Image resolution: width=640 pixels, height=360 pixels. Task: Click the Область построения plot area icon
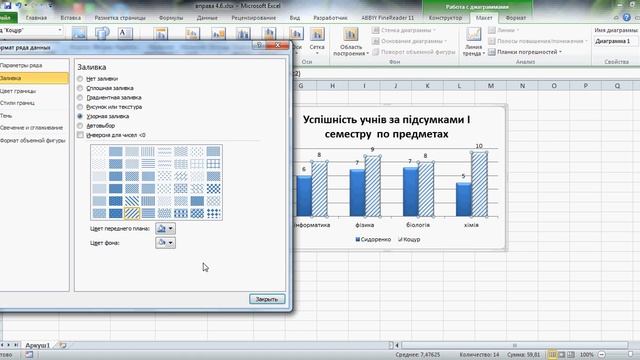point(350,34)
